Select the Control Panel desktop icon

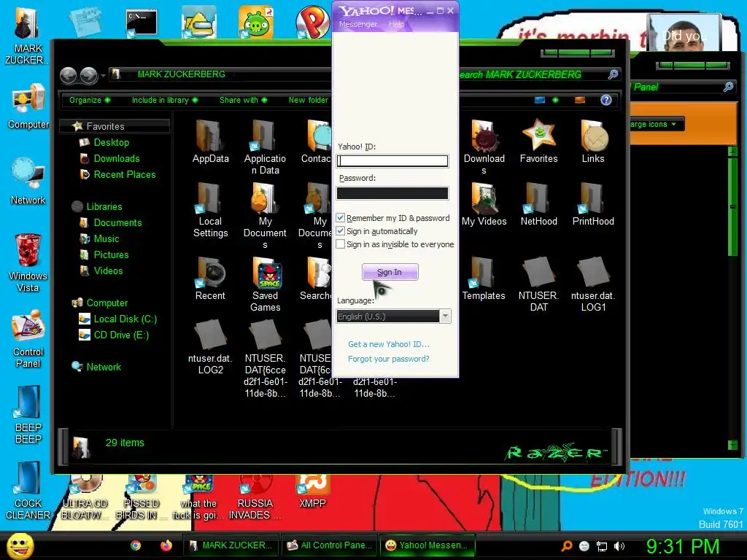click(28, 338)
